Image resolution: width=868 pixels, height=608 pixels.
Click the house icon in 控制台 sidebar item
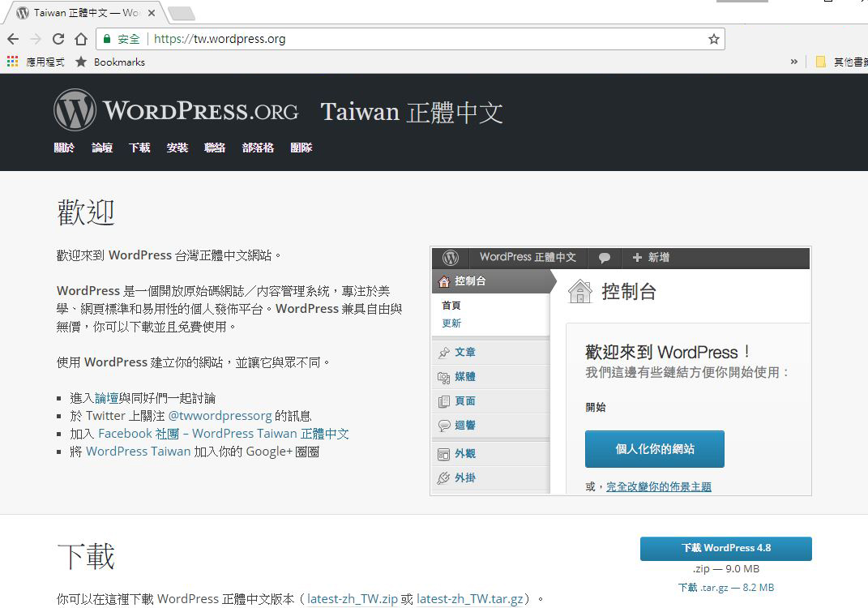click(x=444, y=281)
